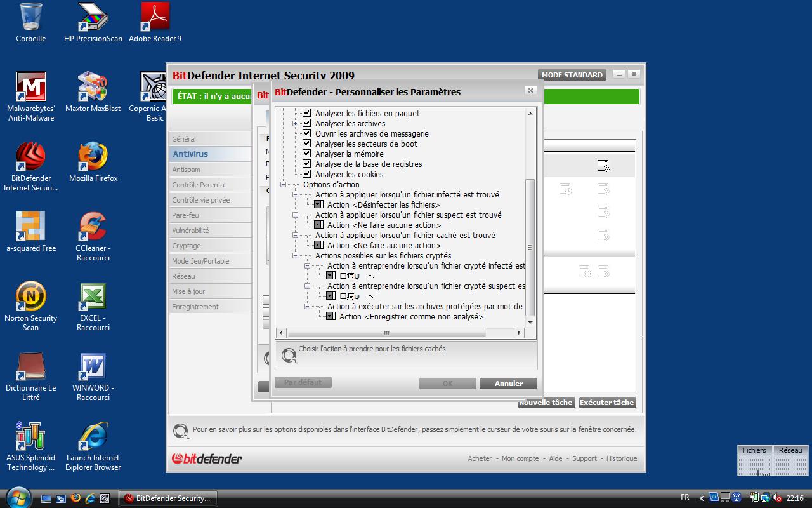Click Firefox icon in quick launch bar

pyautogui.click(x=75, y=498)
